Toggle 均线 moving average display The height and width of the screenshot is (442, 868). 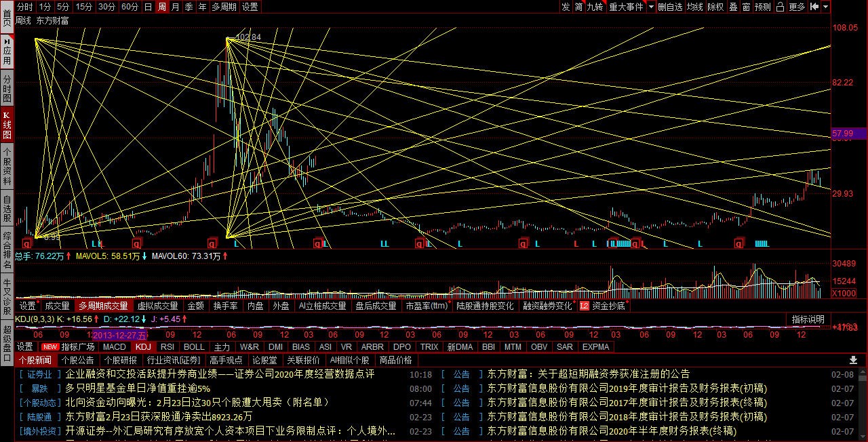(x=694, y=7)
